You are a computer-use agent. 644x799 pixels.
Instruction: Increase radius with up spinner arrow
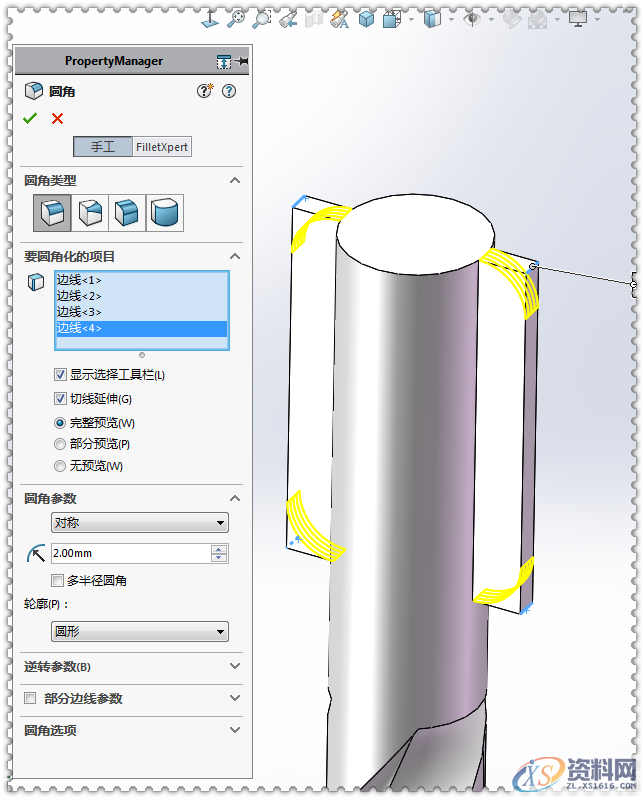click(219, 549)
